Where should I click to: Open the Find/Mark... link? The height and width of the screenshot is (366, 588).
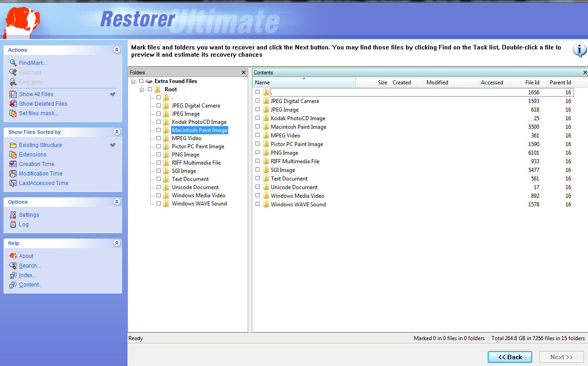[33, 63]
